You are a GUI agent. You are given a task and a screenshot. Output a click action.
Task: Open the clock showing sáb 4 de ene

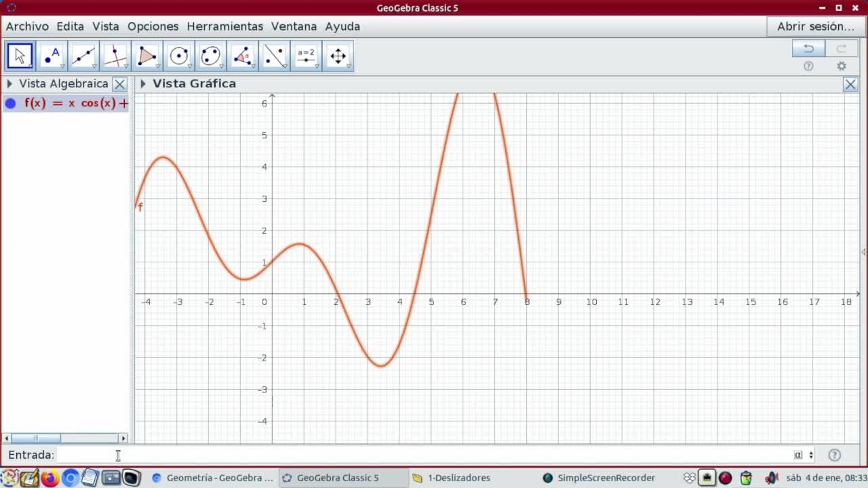point(826,478)
